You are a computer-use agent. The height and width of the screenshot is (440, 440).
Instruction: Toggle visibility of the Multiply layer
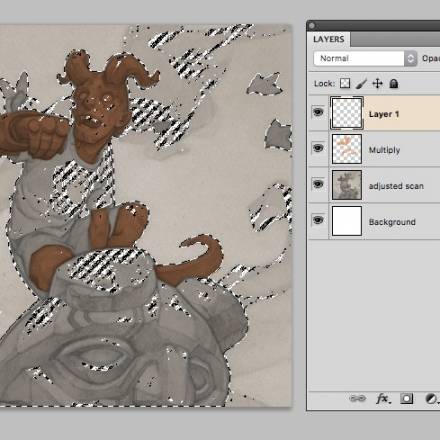click(x=318, y=148)
